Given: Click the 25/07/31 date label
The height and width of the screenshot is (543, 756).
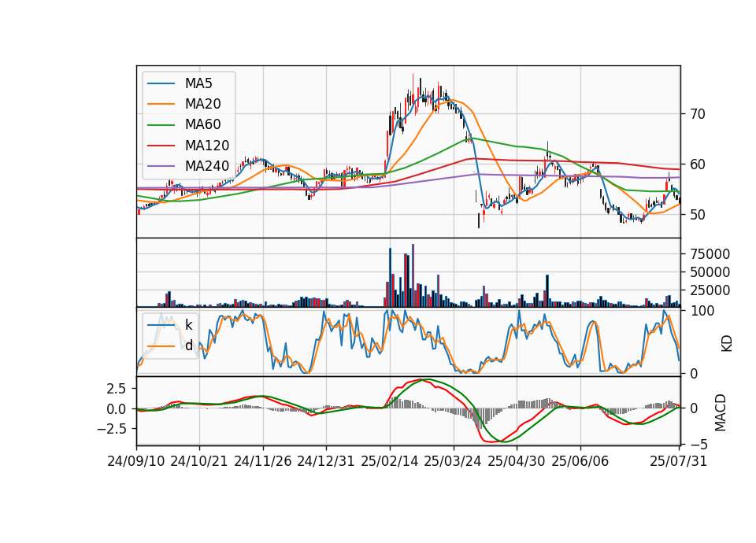Looking at the screenshot, I should click(678, 461).
